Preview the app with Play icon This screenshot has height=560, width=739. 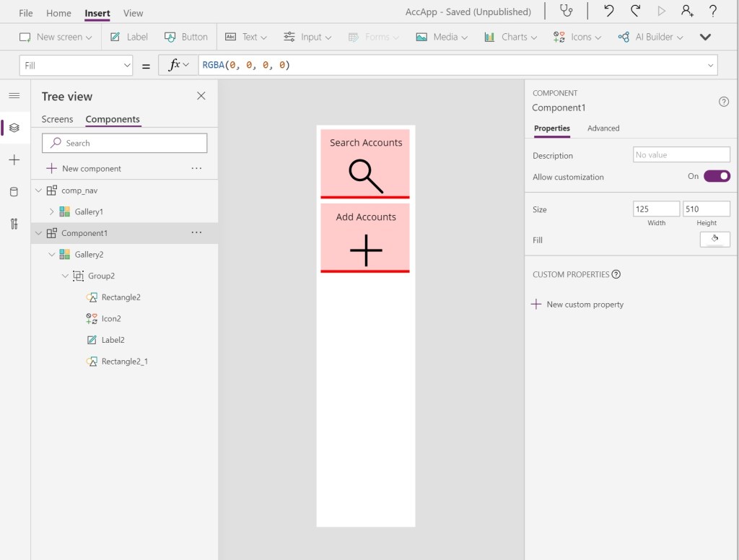(661, 12)
